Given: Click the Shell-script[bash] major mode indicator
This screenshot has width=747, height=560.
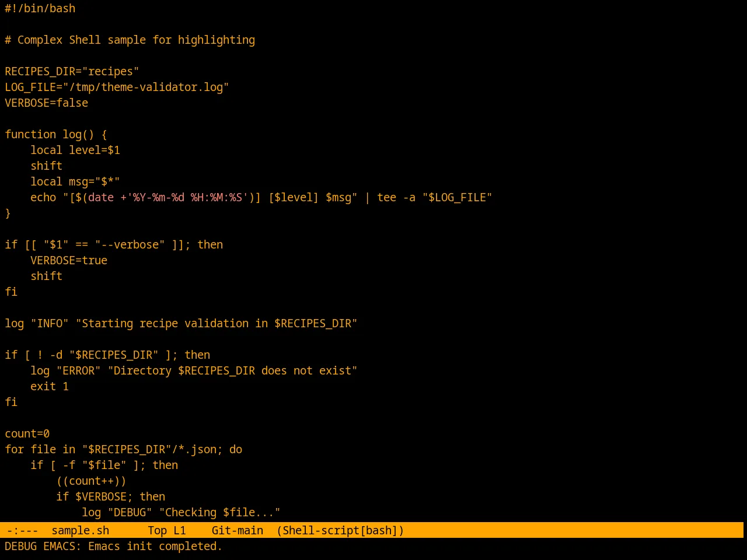Looking at the screenshot, I should click(x=340, y=530).
